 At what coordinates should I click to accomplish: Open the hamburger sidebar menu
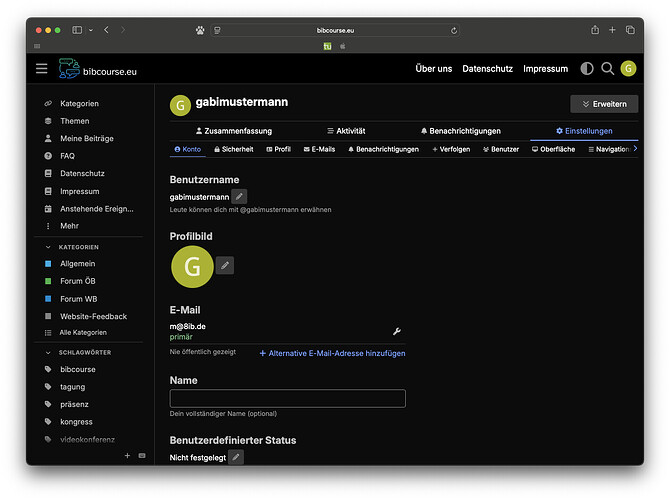point(41,68)
